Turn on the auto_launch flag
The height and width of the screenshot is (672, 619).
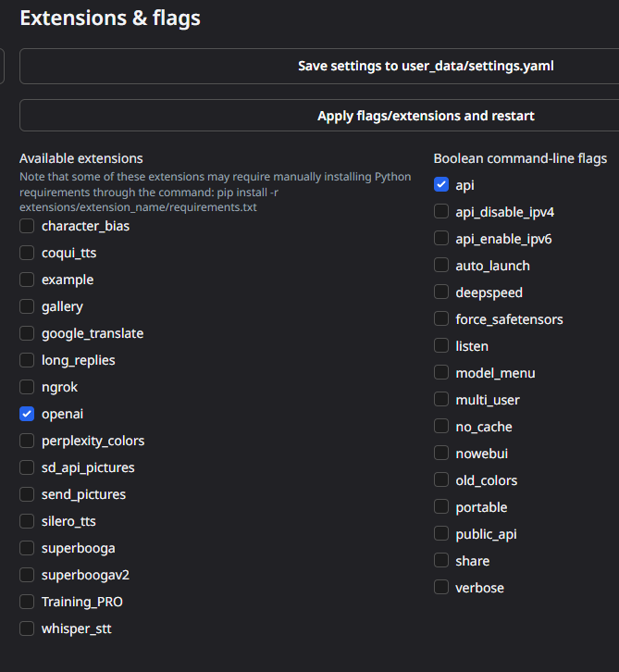pyautogui.click(x=441, y=266)
